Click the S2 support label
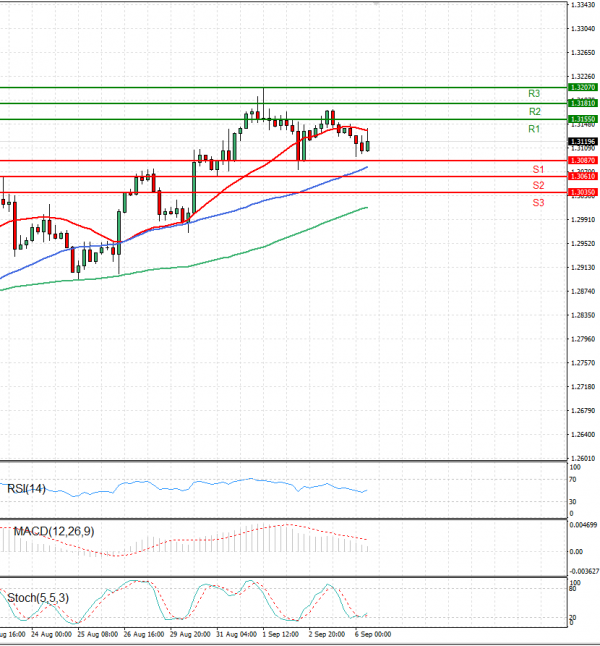 (538, 185)
